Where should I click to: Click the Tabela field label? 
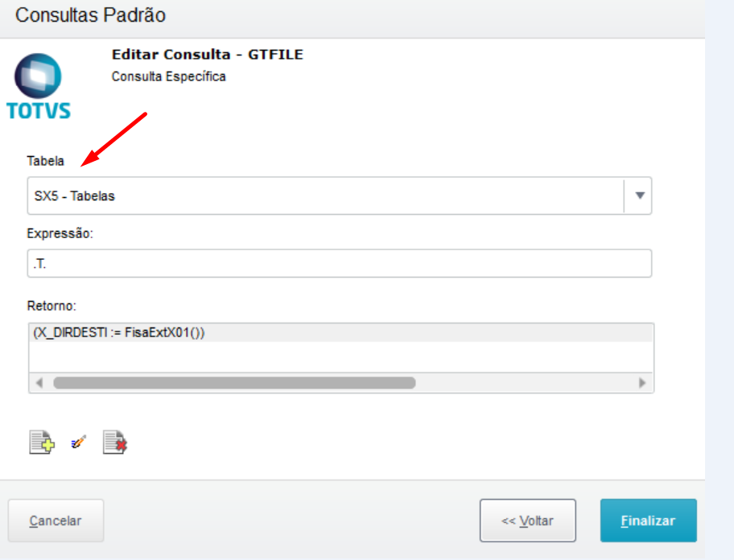pyautogui.click(x=45, y=161)
